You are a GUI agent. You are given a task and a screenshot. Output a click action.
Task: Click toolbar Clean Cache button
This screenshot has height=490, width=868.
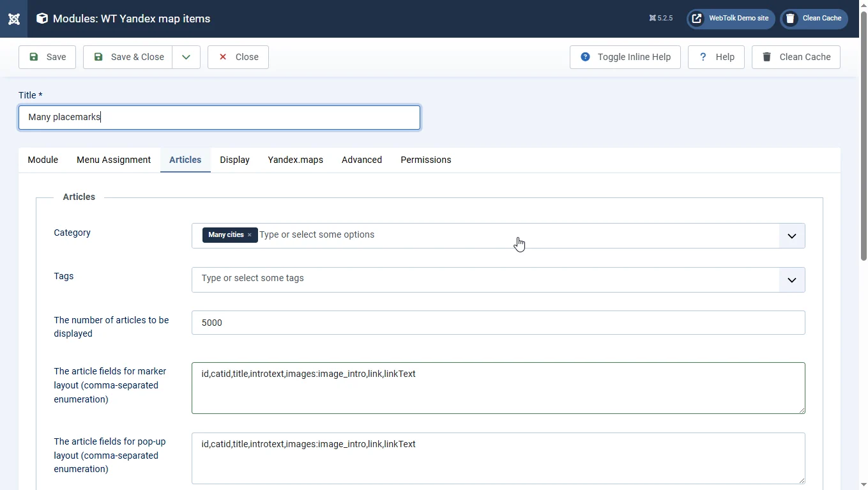point(796,57)
